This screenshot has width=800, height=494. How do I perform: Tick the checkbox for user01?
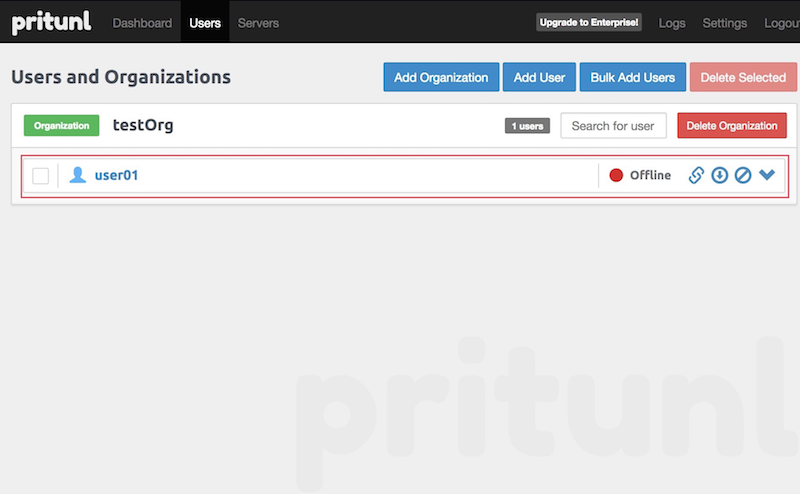click(x=41, y=176)
